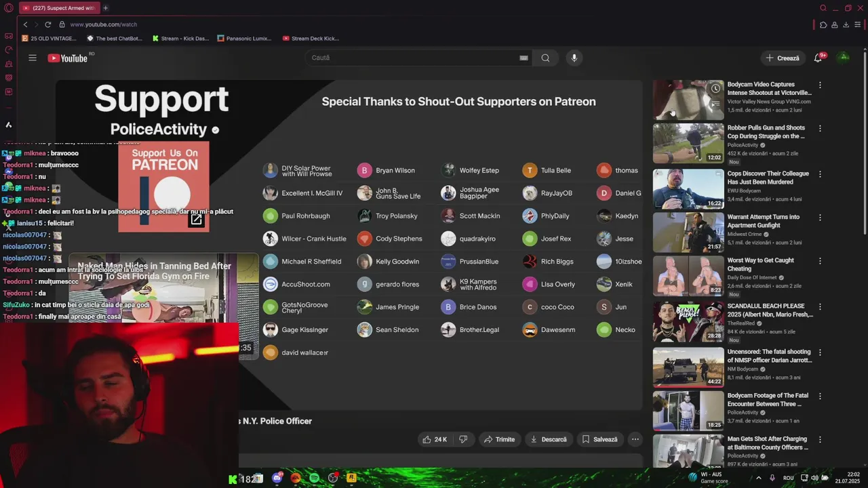
Task: Open Discord from the taskbar
Action: [x=277, y=478]
